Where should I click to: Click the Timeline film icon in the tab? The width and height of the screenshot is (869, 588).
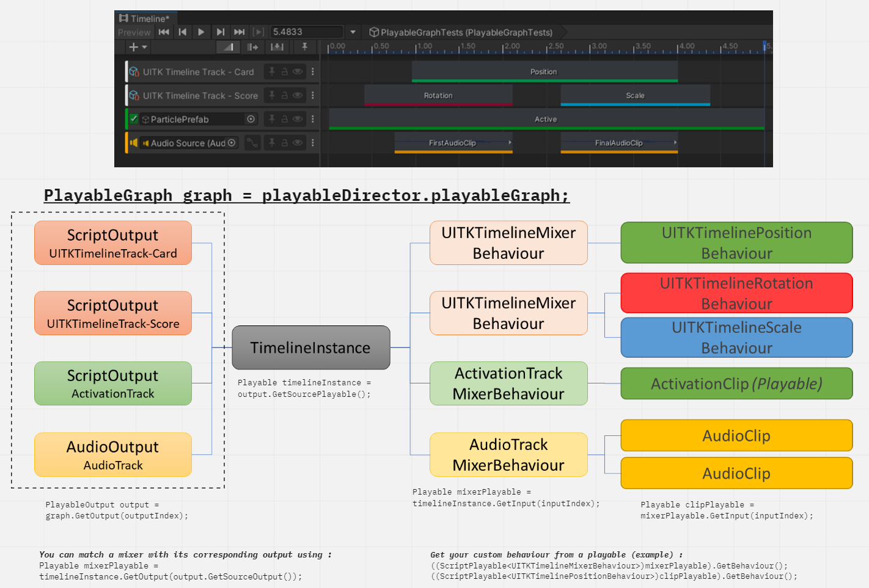pos(124,16)
